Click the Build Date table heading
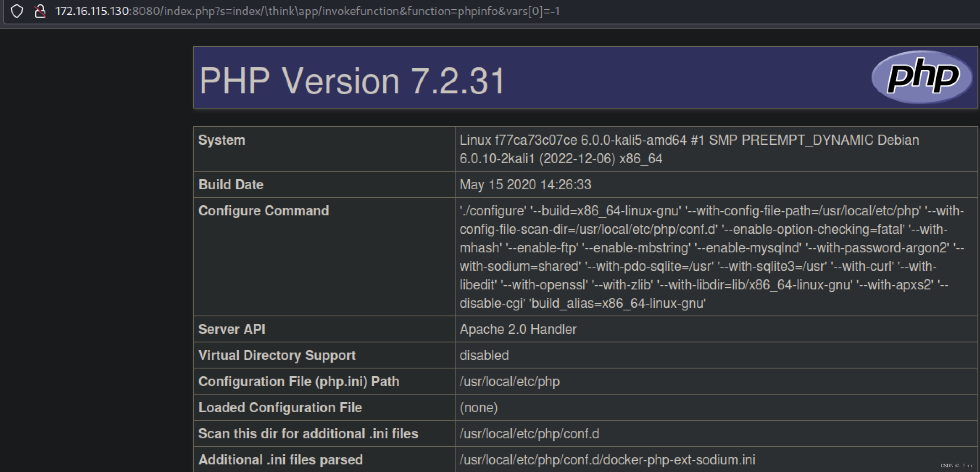980x472 pixels. point(231,184)
